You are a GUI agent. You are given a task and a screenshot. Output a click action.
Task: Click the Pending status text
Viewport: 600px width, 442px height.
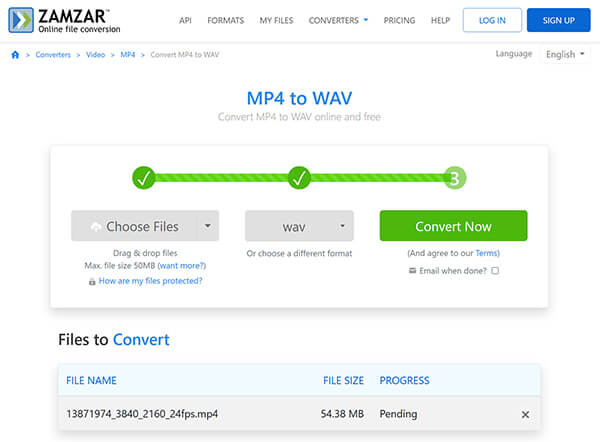[x=398, y=414]
